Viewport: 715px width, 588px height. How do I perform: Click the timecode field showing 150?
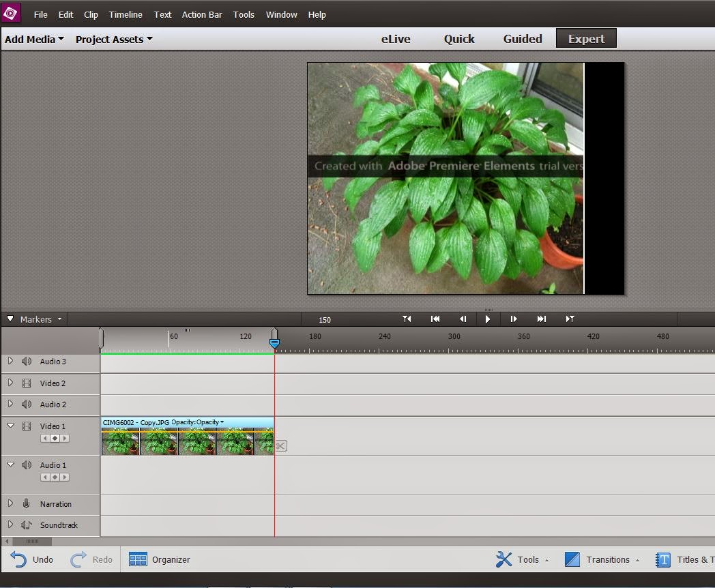(325, 320)
